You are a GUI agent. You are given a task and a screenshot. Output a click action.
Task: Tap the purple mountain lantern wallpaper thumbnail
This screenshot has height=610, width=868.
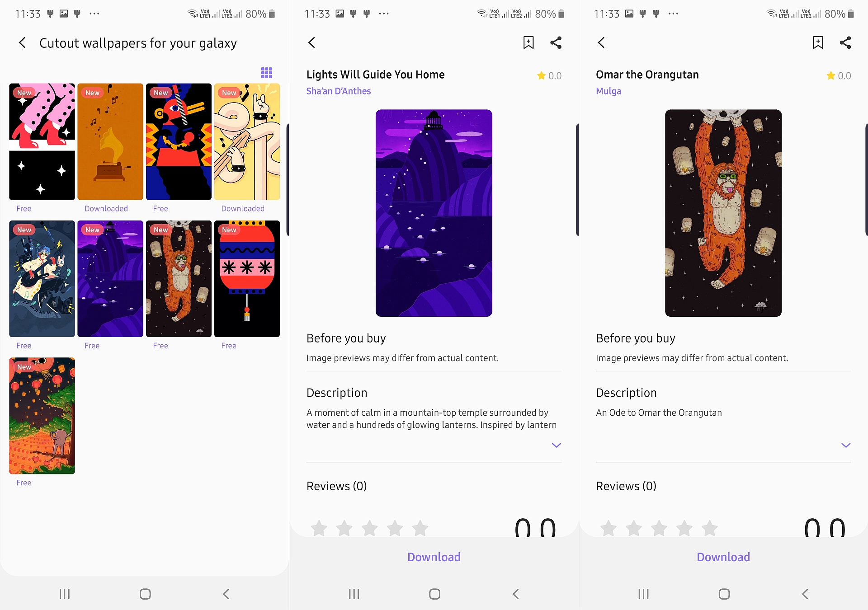pos(108,278)
